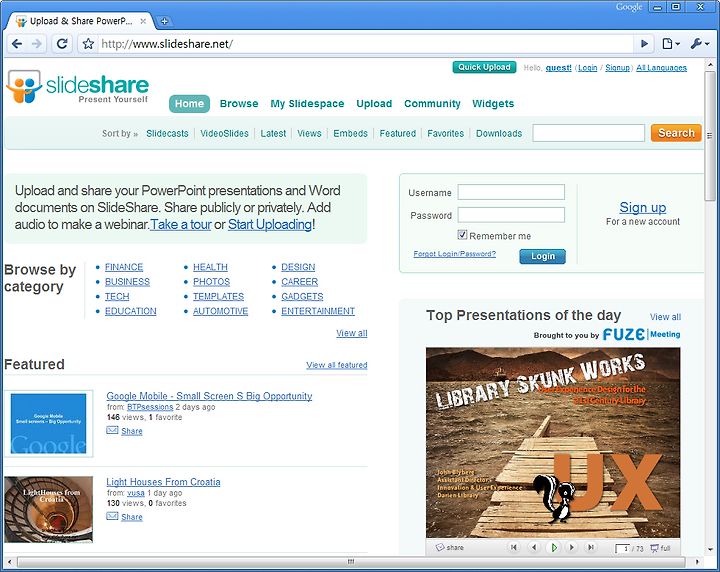Click the Go arrow in the address bar
Image resolution: width=720 pixels, height=572 pixels.
(644, 44)
